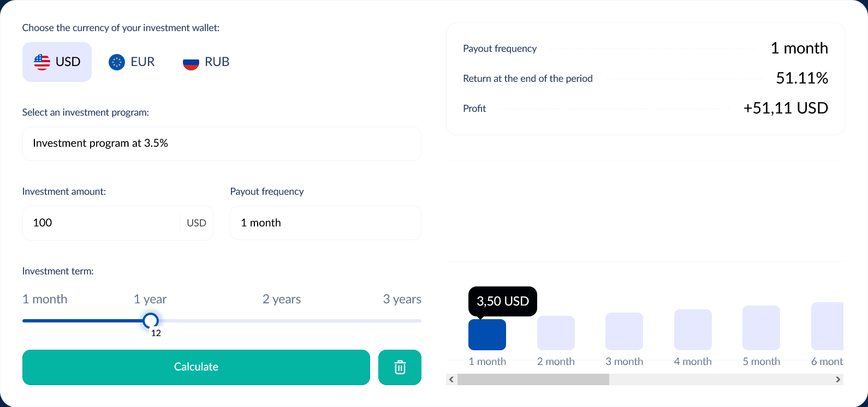Image resolution: width=868 pixels, height=407 pixels.
Task: Click the investment term slider handle
Action: [151, 321]
